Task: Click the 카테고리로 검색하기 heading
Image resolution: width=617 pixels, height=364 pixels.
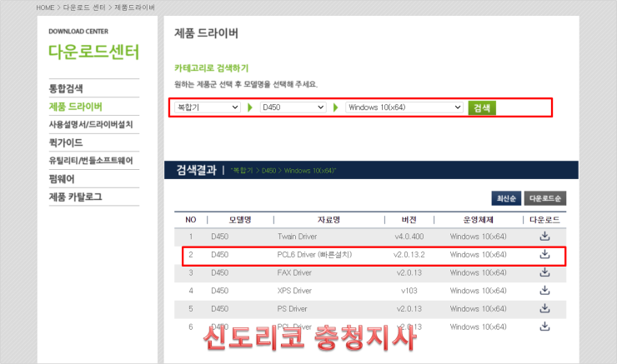Action: tap(211, 68)
